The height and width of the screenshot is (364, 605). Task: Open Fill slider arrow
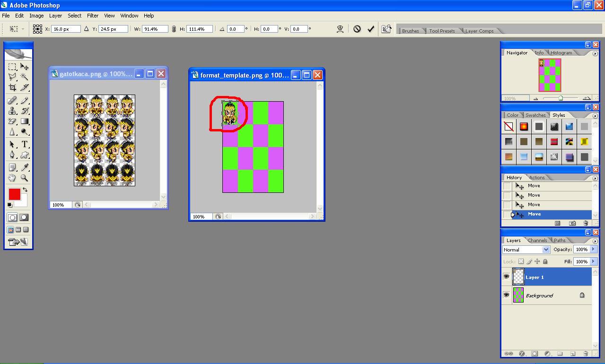(x=593, y=261)
